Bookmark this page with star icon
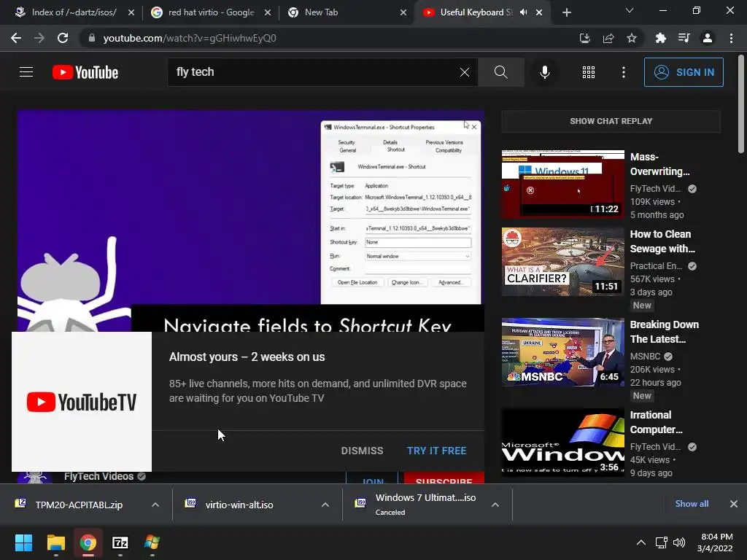 (x=632, y=38)
